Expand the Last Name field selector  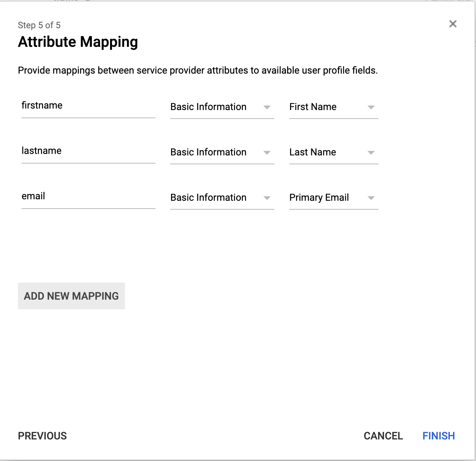(x=334, y=152)
